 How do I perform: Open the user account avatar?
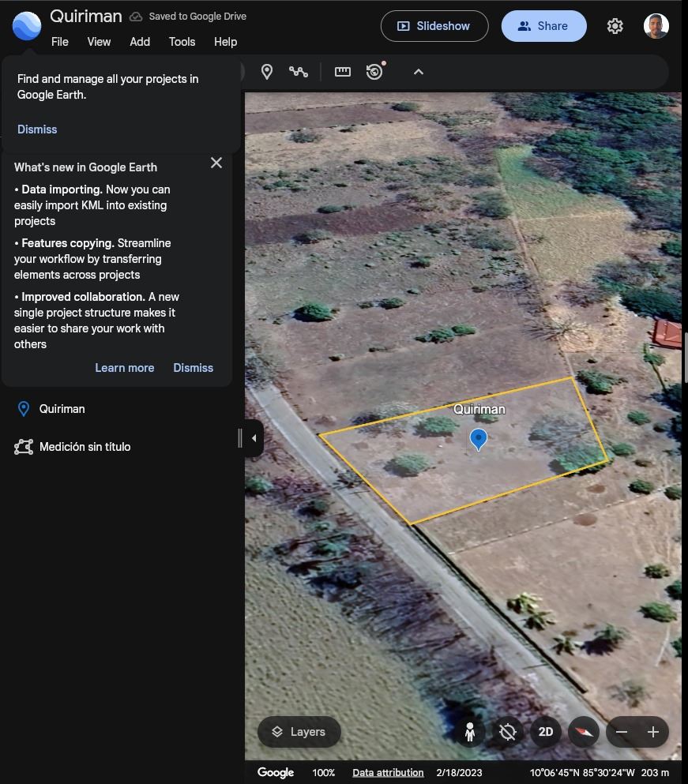coord(656,26)
